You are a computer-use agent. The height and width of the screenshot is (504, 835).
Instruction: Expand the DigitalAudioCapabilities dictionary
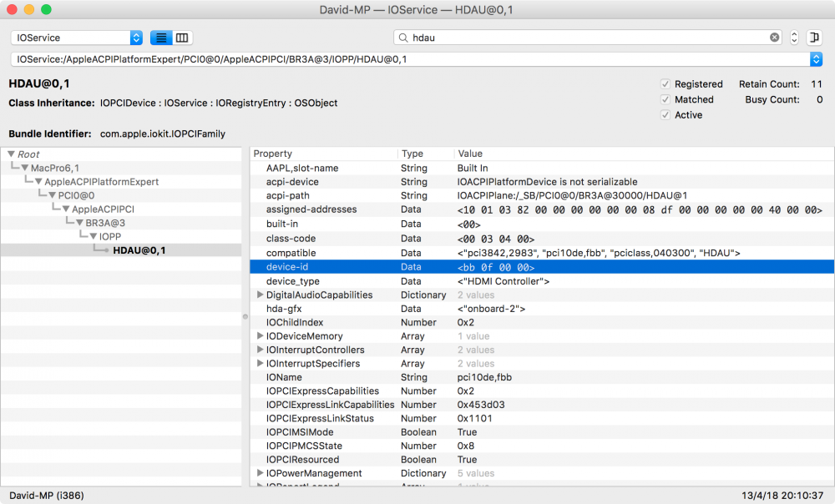click(260, 295)
